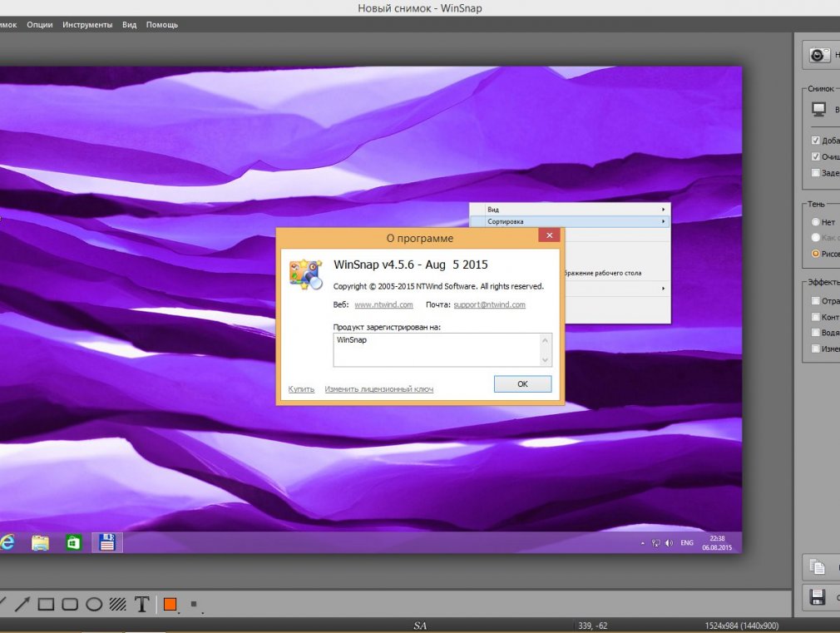Select the arrow drawing tool

pos(22,604)
